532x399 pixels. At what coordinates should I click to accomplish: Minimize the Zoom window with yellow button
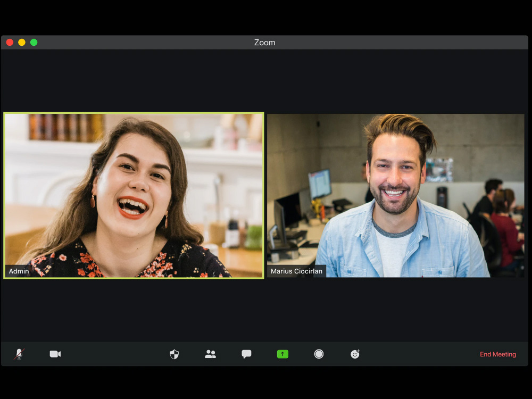tap(22, 43)
